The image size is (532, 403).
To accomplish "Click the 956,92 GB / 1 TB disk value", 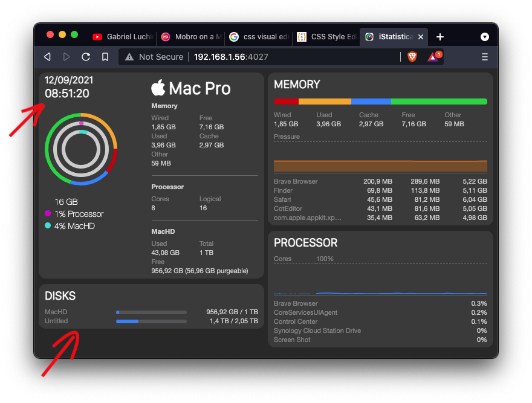I will 232,312.
